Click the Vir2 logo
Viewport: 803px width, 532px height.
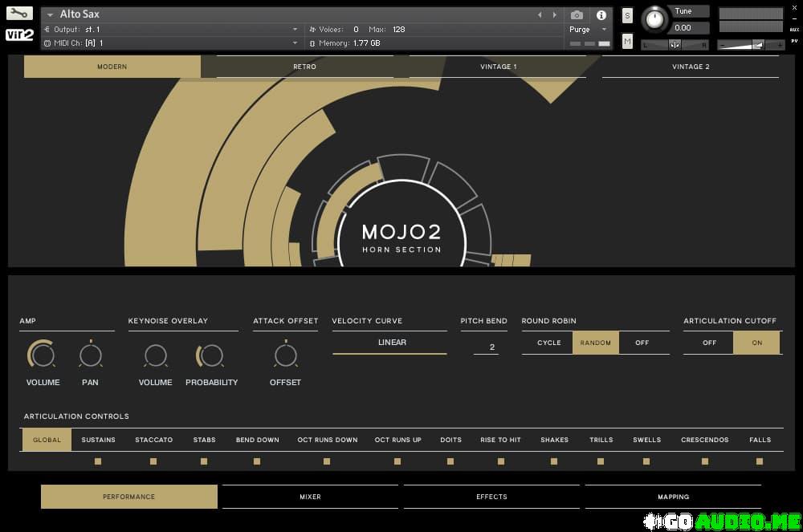pyautogui.click(x=19, y=35)
